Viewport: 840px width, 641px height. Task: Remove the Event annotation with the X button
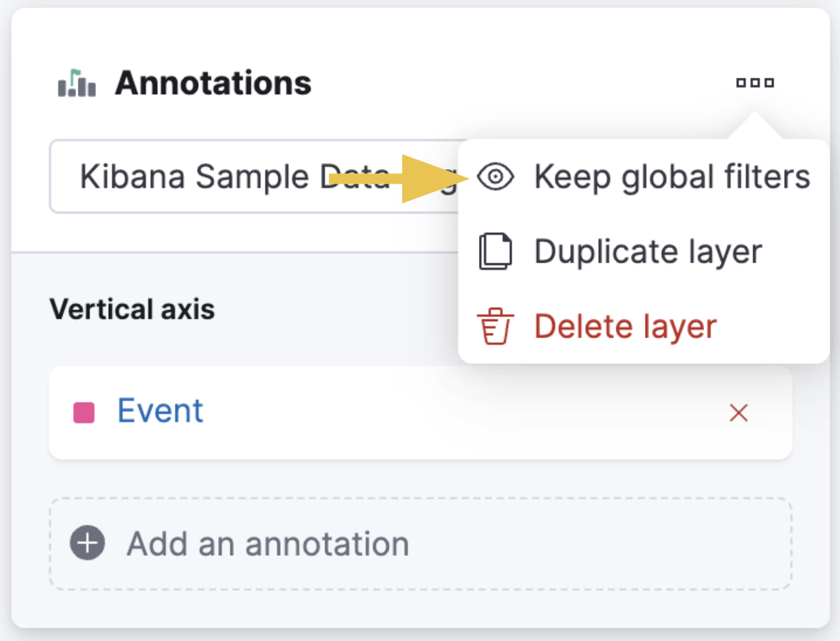point(738,413)
